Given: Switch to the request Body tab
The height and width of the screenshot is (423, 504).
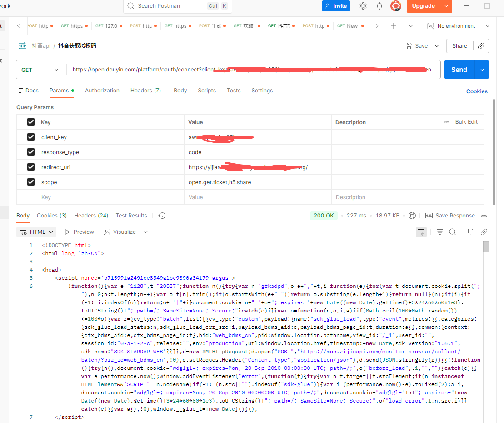Looking at the screenshot, I should [x=180, y=91].
